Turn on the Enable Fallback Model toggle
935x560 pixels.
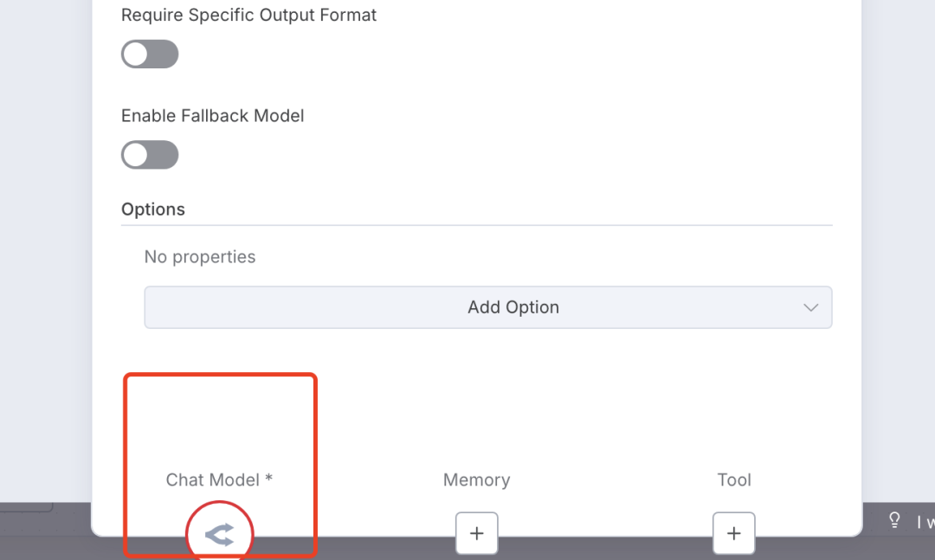pos(150,156)
